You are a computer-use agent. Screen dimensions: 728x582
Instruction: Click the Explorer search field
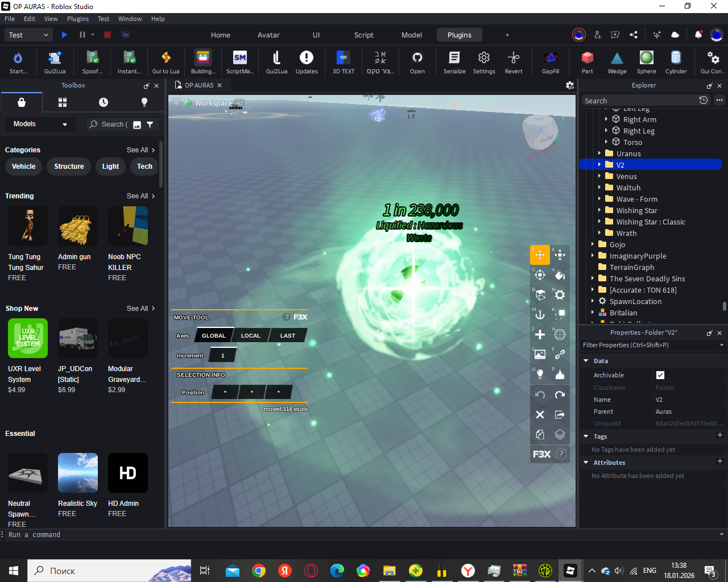pos(639,101)
